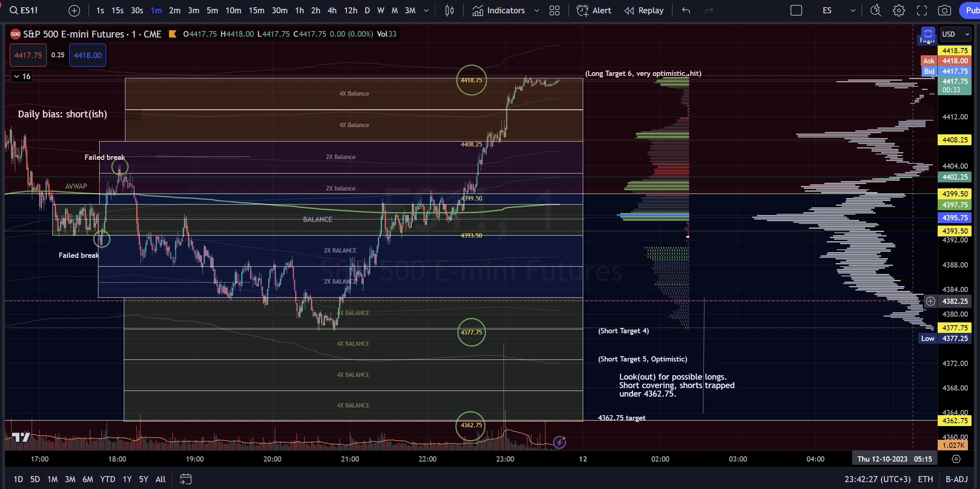The width and height of the screenshot is (980, 489).
Task: Select All date range
Action: [161, 479]
